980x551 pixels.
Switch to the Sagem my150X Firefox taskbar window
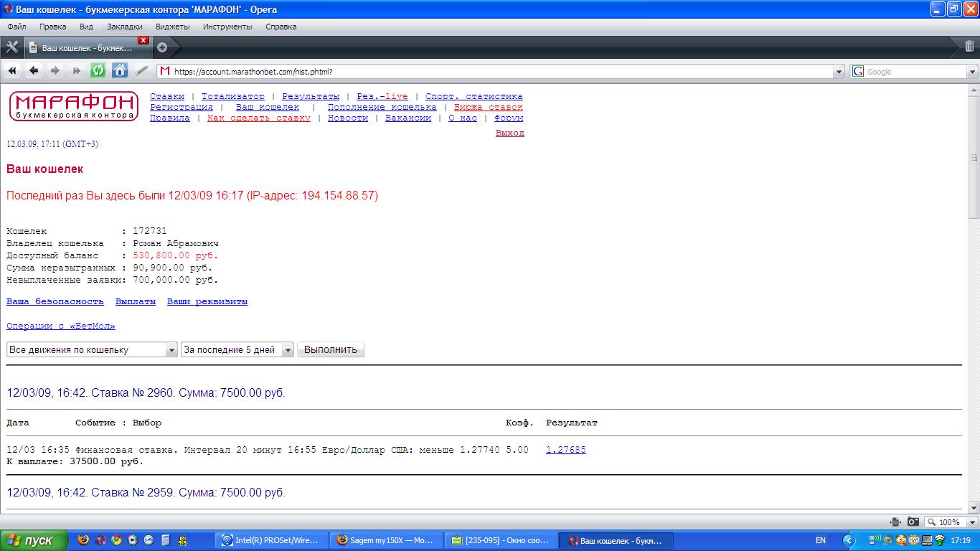pyautogui.click(x=387, y=540)
